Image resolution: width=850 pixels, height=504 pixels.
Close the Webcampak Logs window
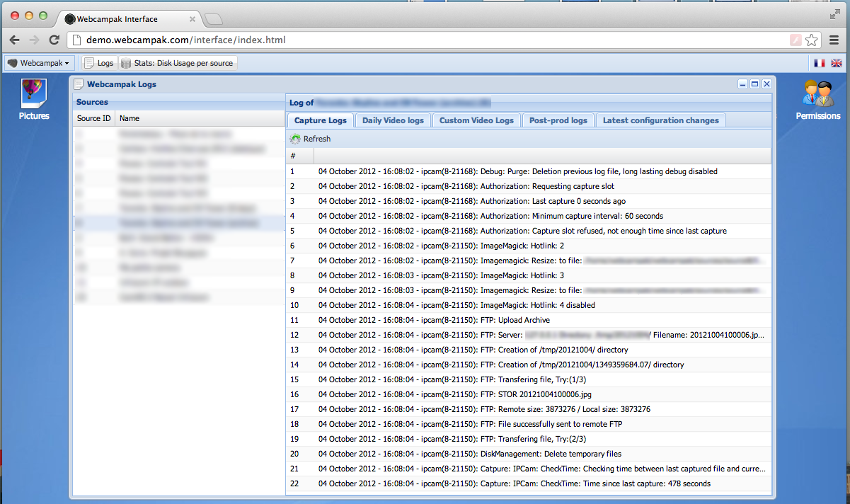click(766, 84)
